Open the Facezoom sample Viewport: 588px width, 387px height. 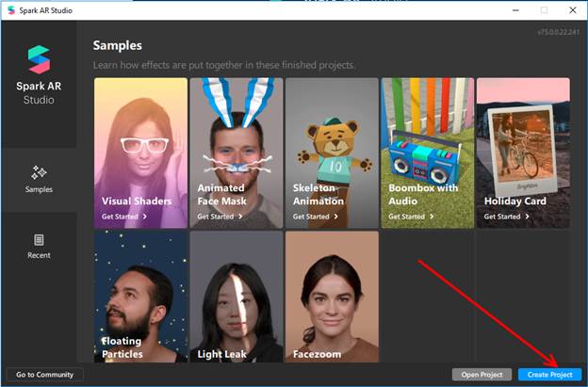click(332, 297)
